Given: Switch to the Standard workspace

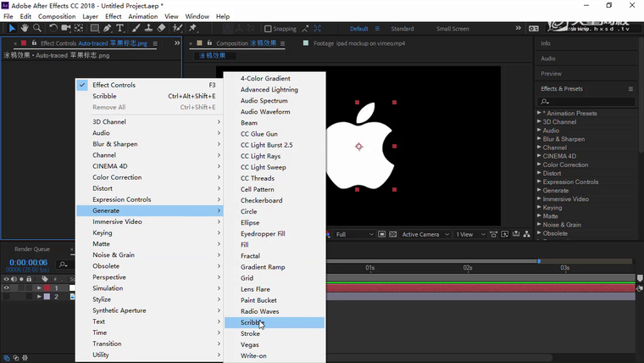Looking at the screenshot, I should pyautogui.click(x=402, y=29).
